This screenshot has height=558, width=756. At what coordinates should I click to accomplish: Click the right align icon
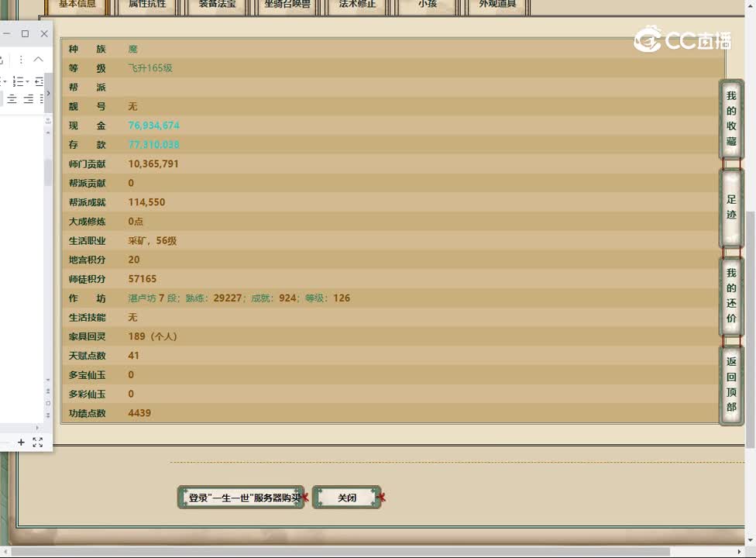(x=29, y=99)
